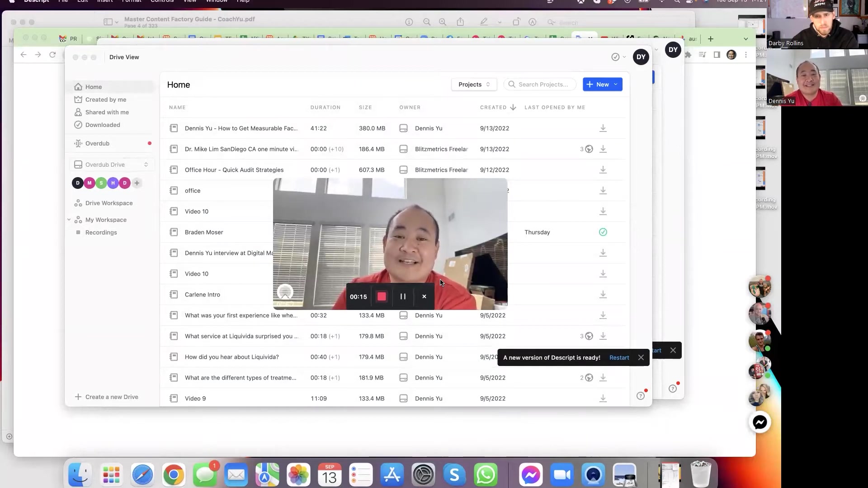
Task: Open shared globe on different types of treatment row
Action: (x=589, y=378)
